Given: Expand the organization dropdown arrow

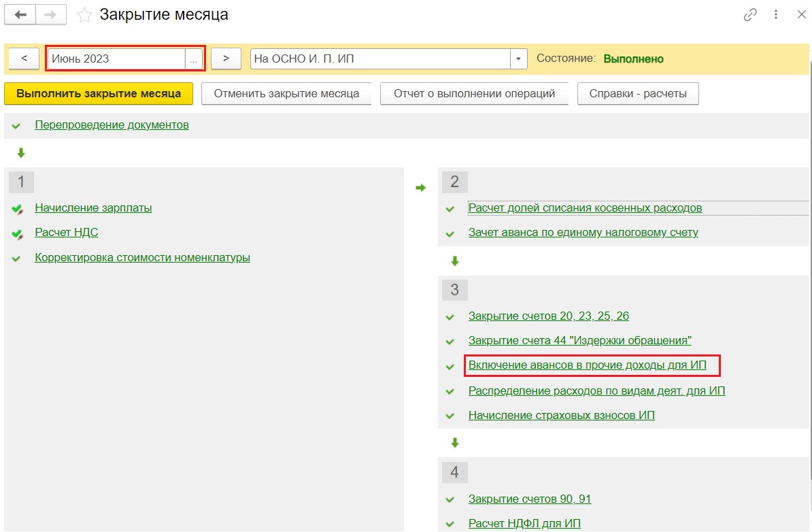Looking at the screenshot, I should tap(518, 59).
